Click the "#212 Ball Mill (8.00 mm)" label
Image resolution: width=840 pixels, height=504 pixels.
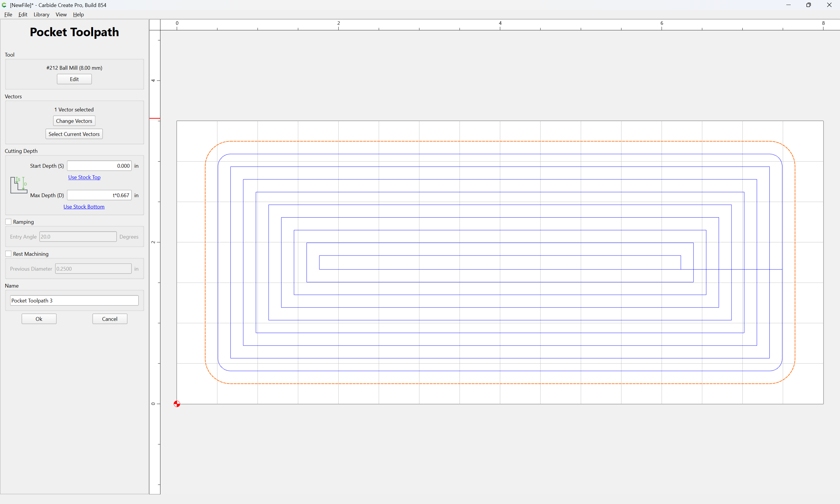(74, 68)
